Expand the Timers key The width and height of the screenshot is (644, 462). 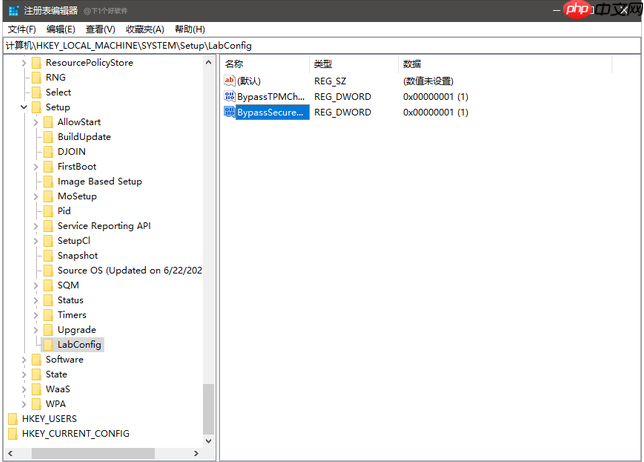click(x=36, y=315)
